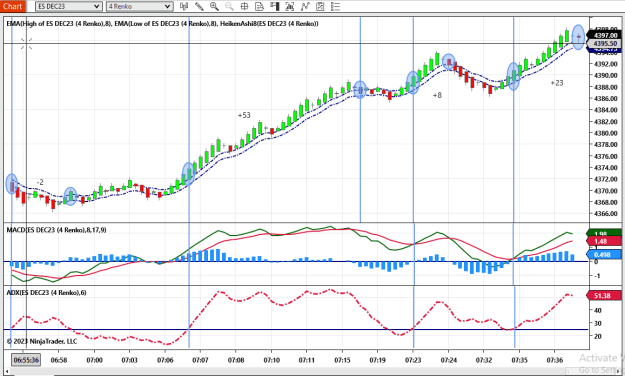The image size is (625, 376).
Task: Click the horizontal scrollbar left arrow
Action: tap(7, 371)
